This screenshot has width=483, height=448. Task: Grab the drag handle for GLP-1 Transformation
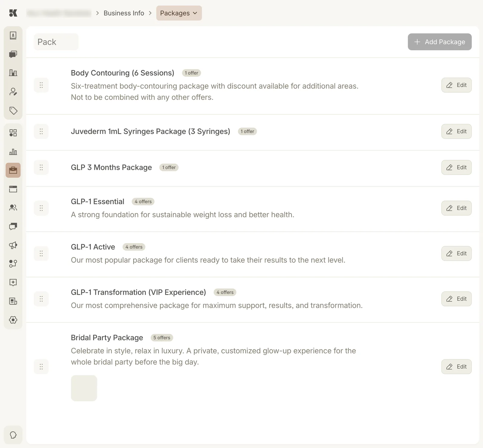41,299
